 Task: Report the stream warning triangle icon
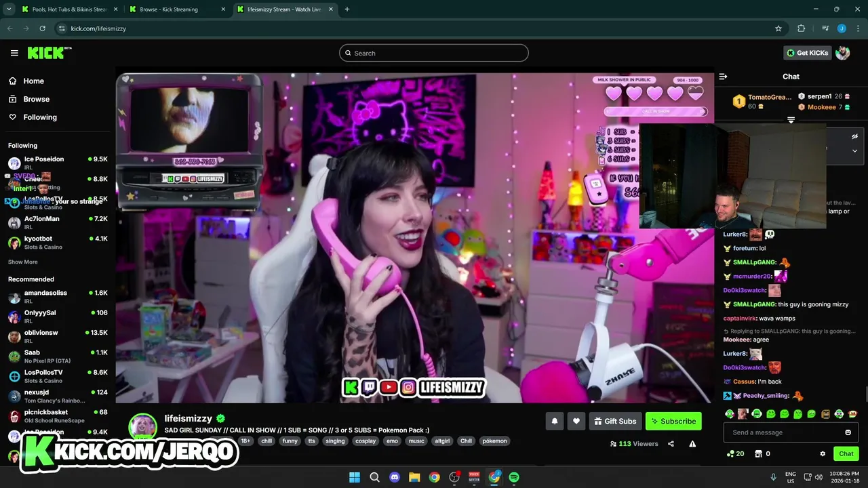pos(692,444)
